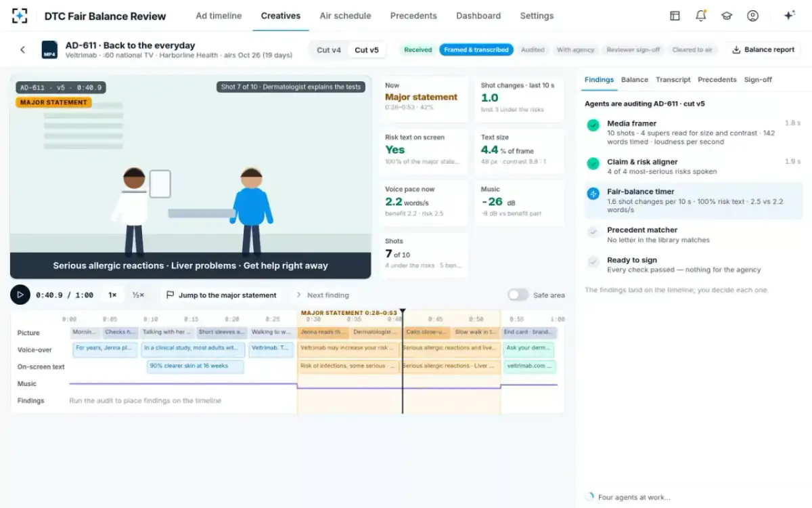Viewport: 812px width, 508px height.
Task: Play the ad video
Action: (20, 295)
